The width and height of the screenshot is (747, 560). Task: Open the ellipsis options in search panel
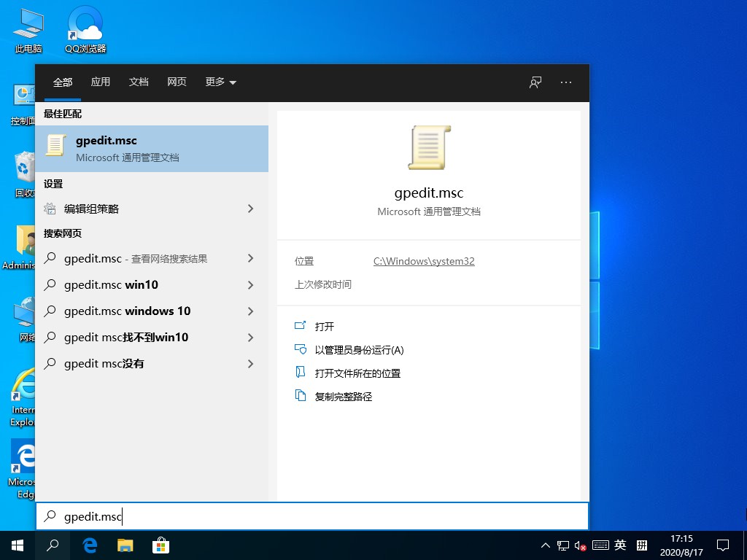[x=565, y=82]
